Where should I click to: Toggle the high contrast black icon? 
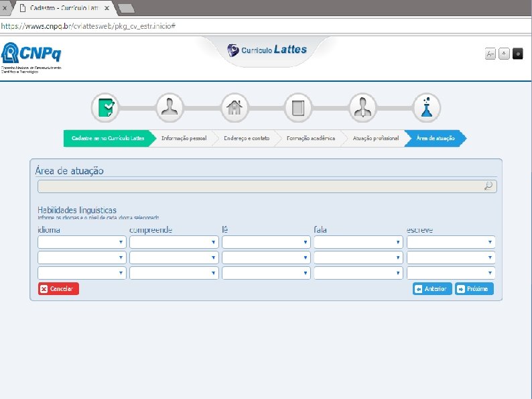point(517,54)
